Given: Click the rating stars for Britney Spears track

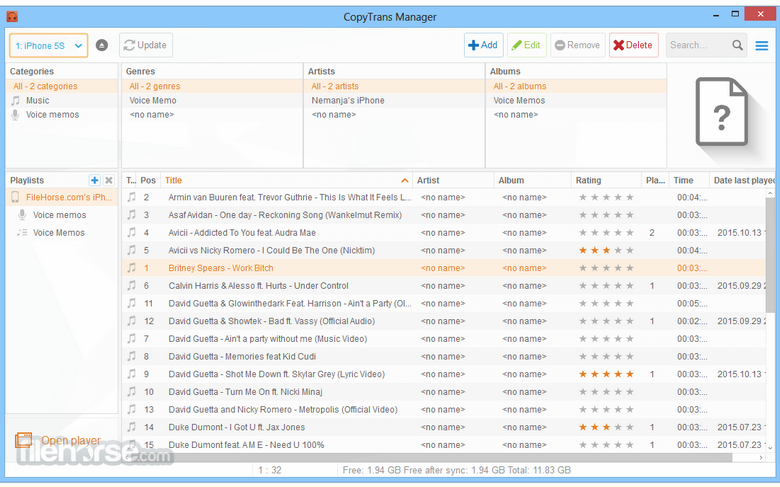Looking at the screenshot, I should coord(606,268).
